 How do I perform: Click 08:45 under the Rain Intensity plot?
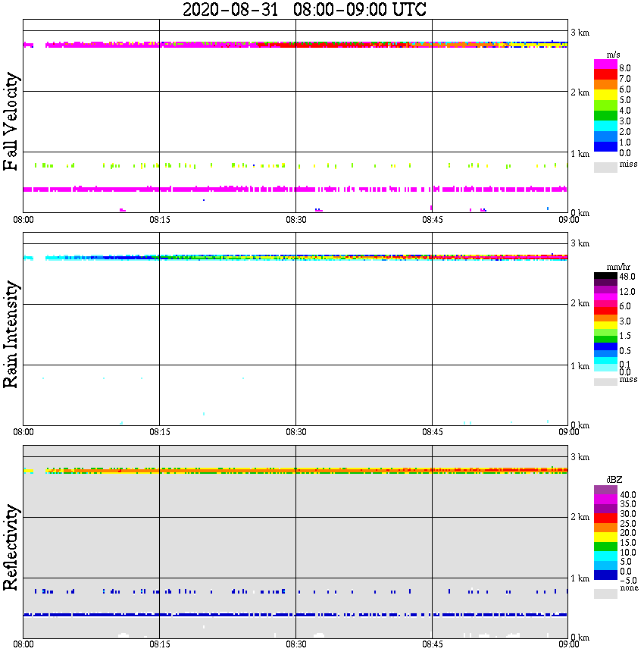[433, 432]
